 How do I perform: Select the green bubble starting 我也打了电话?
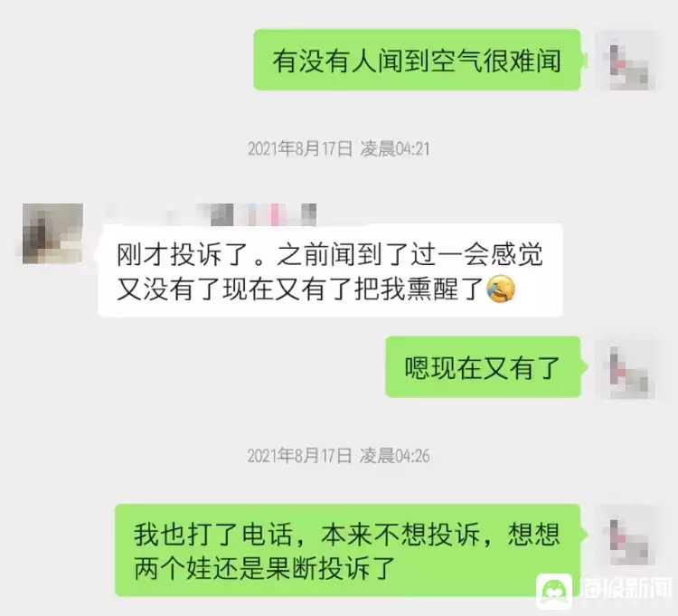coord(348,550)
